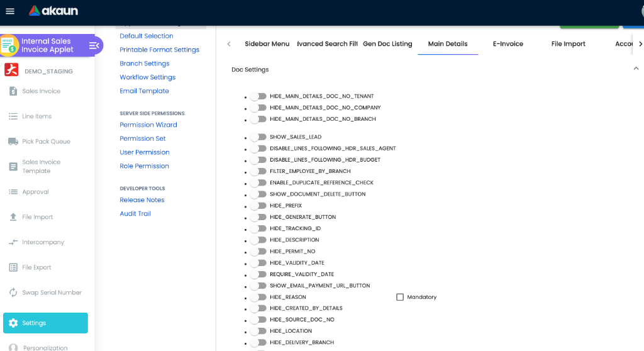Open Default Selection settings link
The image size is (644, 351).
point(146,36)
